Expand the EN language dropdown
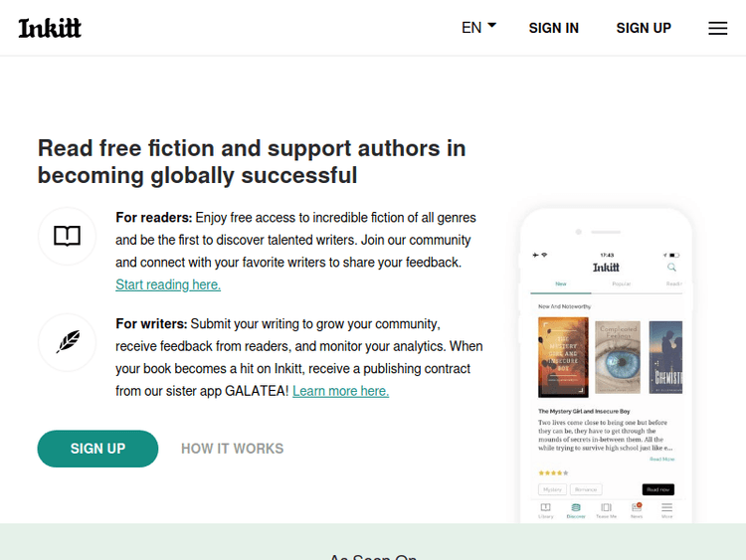The height and width of the screenshot is (560, 746). (478, 28)
